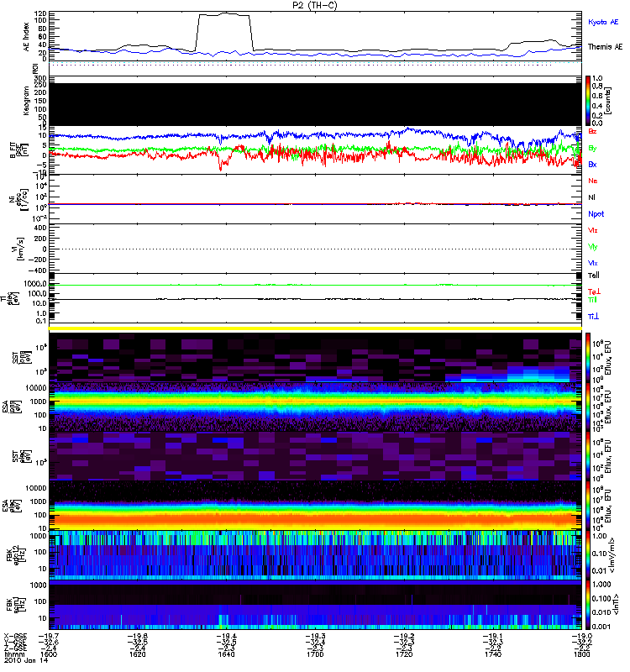Select the '1720' time tick label
The width and height of the screenshot is (630, 672).
404,654
